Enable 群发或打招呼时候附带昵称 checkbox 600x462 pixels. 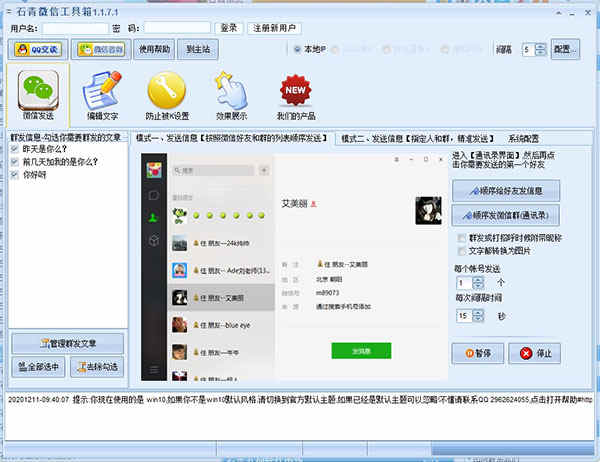click(460, 238)
